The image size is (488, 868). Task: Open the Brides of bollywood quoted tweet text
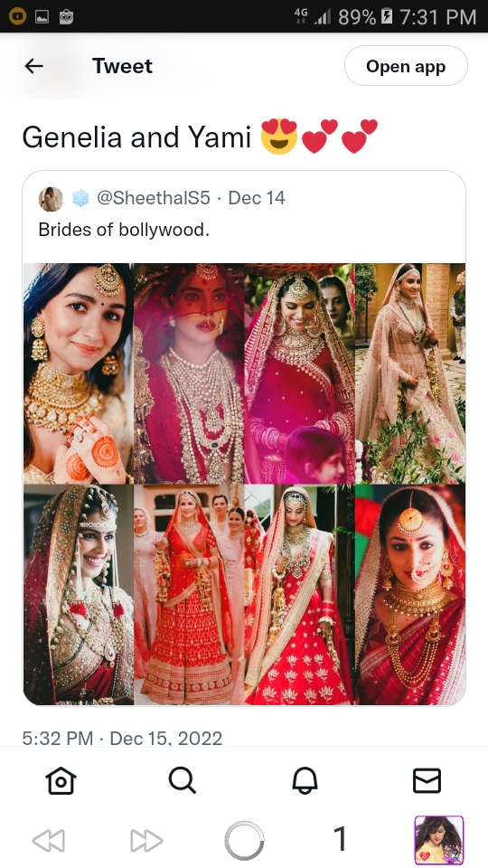(x=124, y=229)
